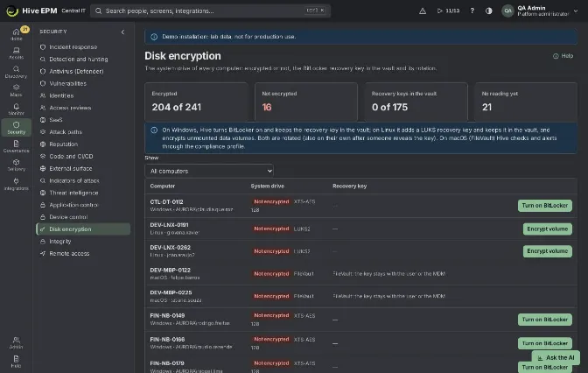Select computer name CTL-DT-0112

pos(166,202)
